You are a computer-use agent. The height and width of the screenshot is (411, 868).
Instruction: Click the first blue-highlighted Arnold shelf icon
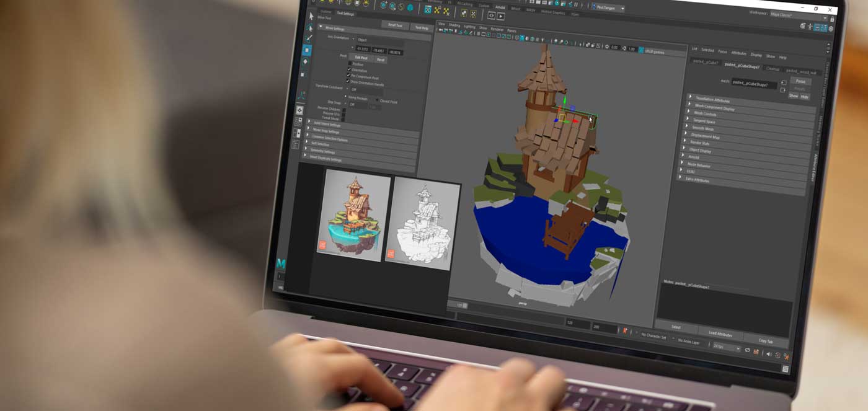(428, 9)
